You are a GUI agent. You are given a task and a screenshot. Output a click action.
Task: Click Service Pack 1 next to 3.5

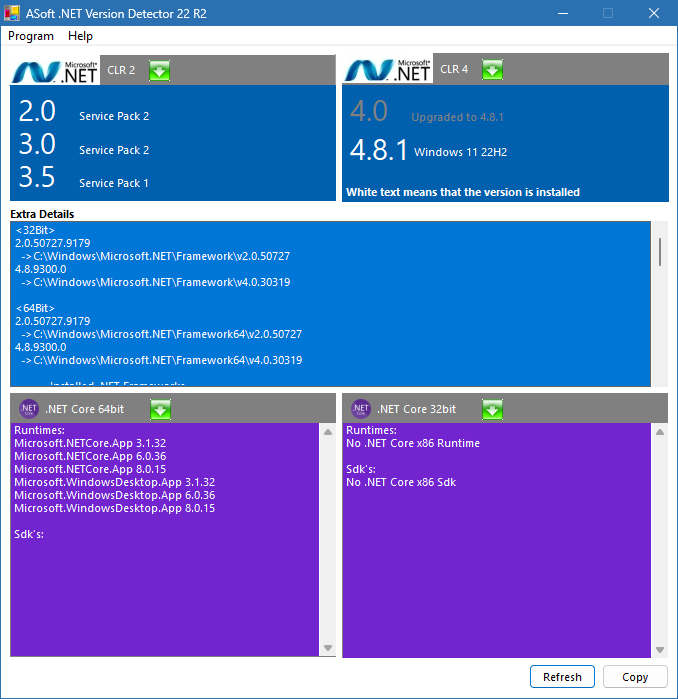point(114,183)
